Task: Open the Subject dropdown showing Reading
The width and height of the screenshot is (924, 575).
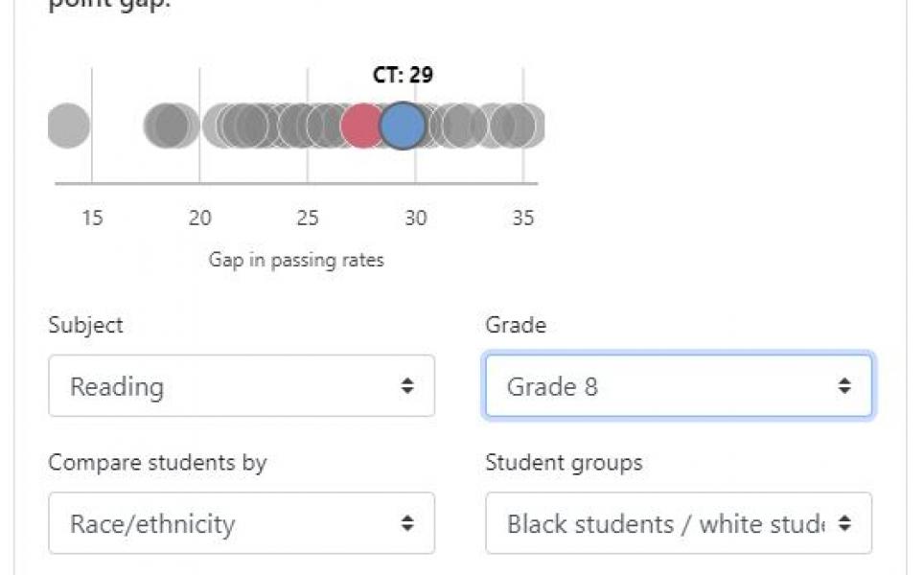Action: tap(242, 386)
